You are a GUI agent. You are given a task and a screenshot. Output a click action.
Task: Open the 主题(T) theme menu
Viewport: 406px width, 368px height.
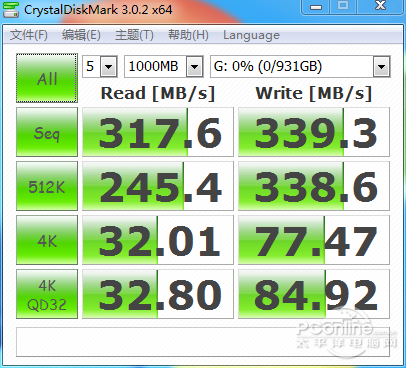click(134, 35)
